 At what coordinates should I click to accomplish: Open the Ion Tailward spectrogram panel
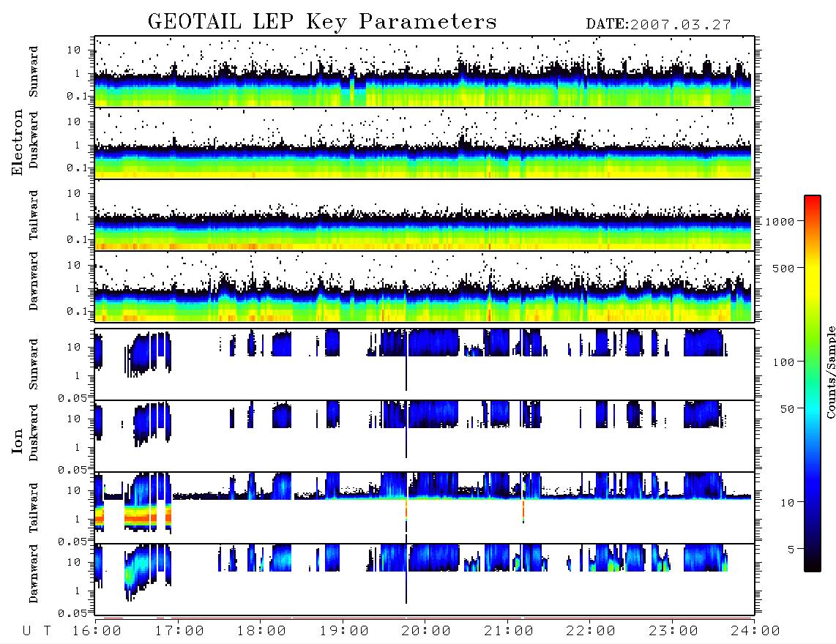tap(425, 508)
